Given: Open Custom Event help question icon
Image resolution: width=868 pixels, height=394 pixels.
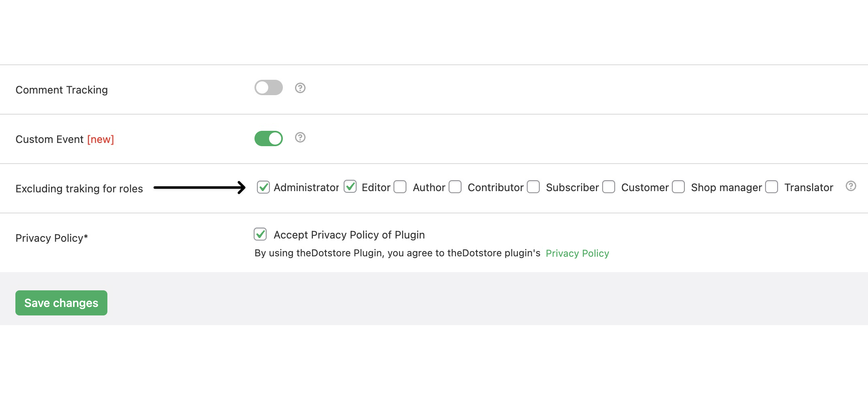Looking at the screenshot, I should tap(300, 137).
